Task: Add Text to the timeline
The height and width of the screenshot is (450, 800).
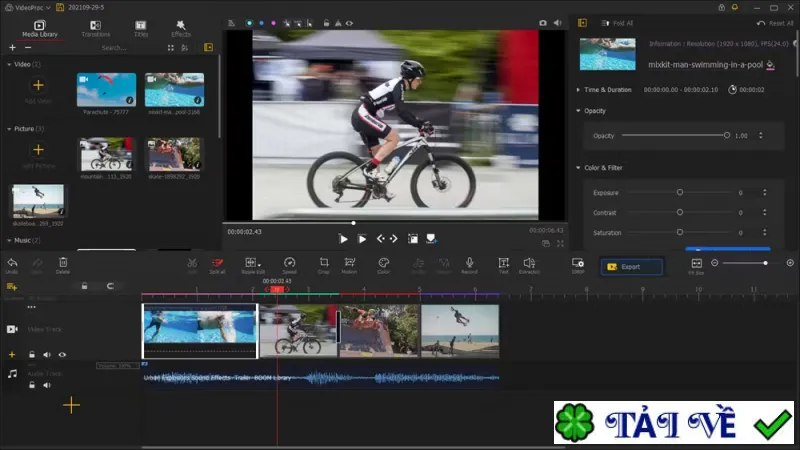Action: 504,265
